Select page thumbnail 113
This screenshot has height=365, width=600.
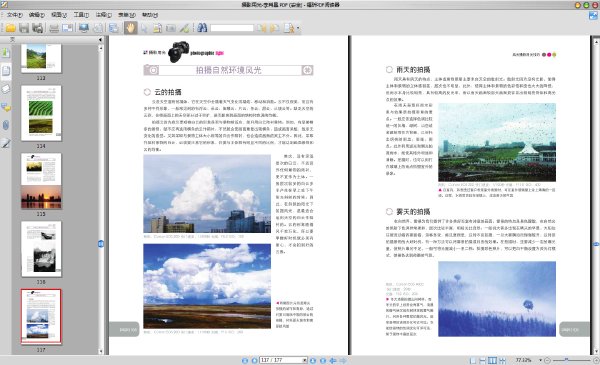pyautogui.click(x=41, y=58)
